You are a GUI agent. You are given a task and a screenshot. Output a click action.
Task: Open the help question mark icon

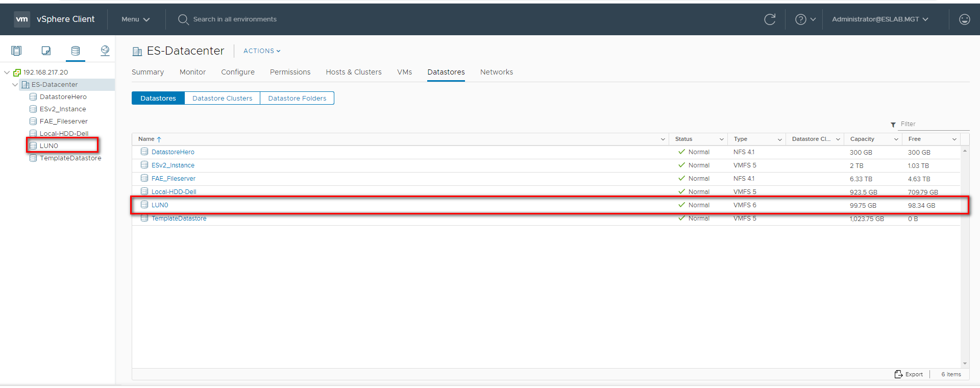pos(801,19)
